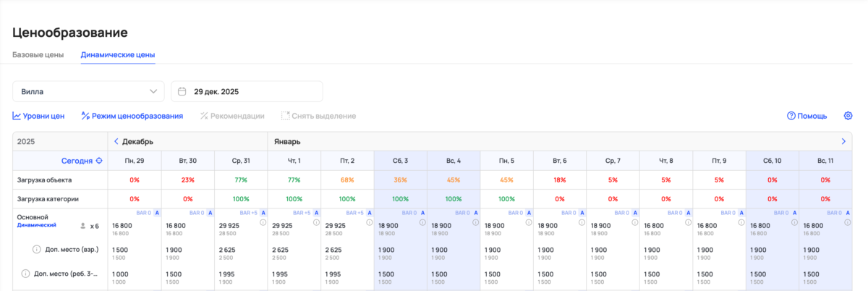Viewport: 868px width, 291px height.
Task: Click the info icon in Сб, 3 price cell
Action: (421, 223)
